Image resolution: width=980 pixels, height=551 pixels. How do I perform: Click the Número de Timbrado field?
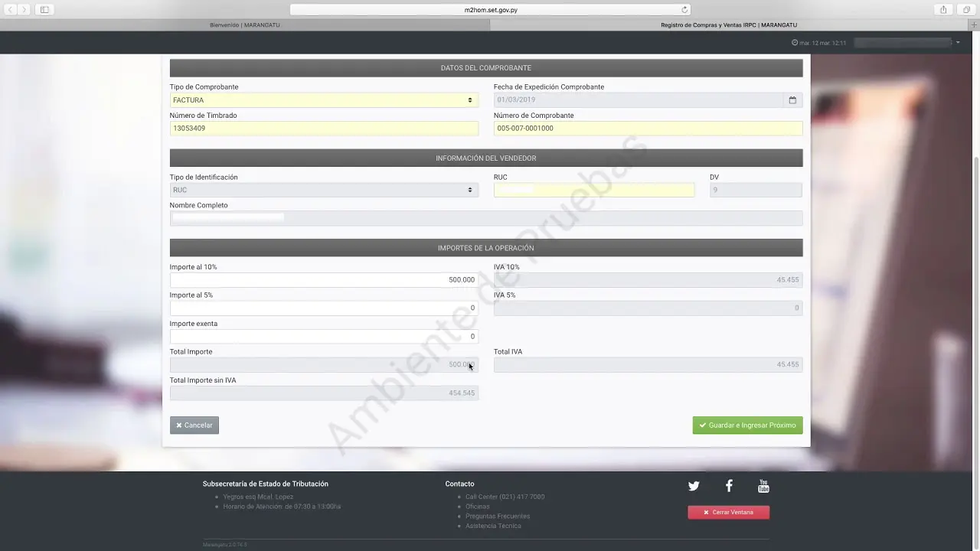tap(324, 129)
